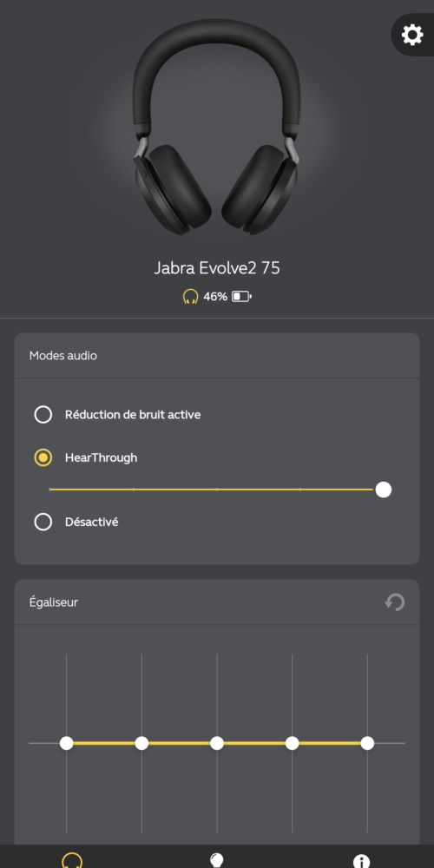434x868 pixels.
Task: Tap the headphone tab icon in bottom bar
Action: [x=72, y=860]
